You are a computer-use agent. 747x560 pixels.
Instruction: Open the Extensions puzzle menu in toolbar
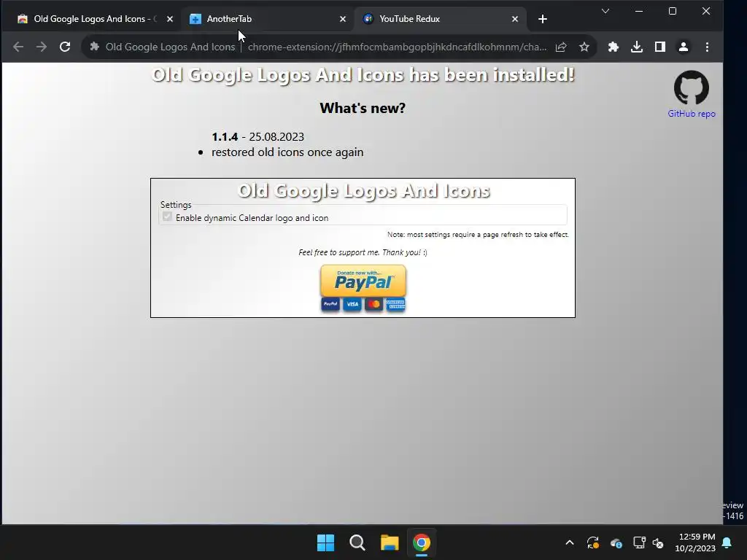pyautogui.click(x=614, y=47)
